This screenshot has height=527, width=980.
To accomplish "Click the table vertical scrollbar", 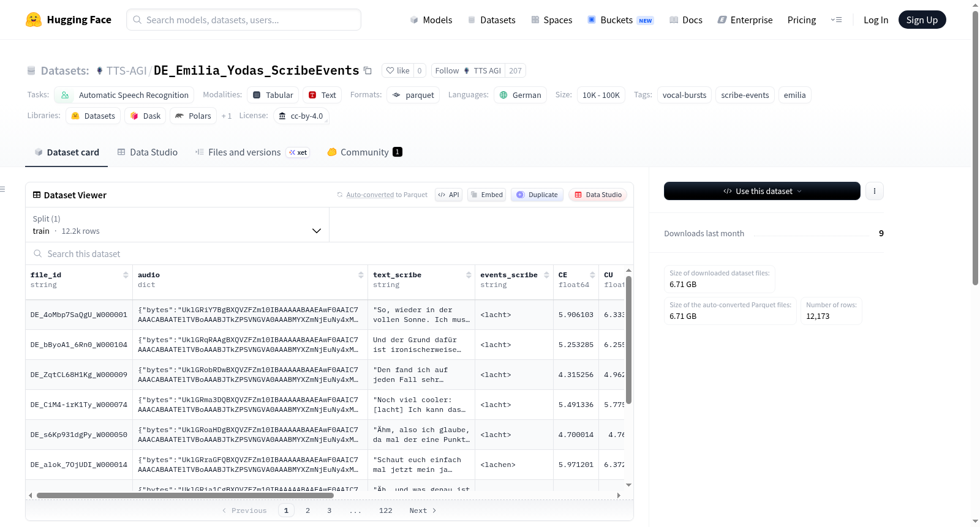I will click(628, 340).
